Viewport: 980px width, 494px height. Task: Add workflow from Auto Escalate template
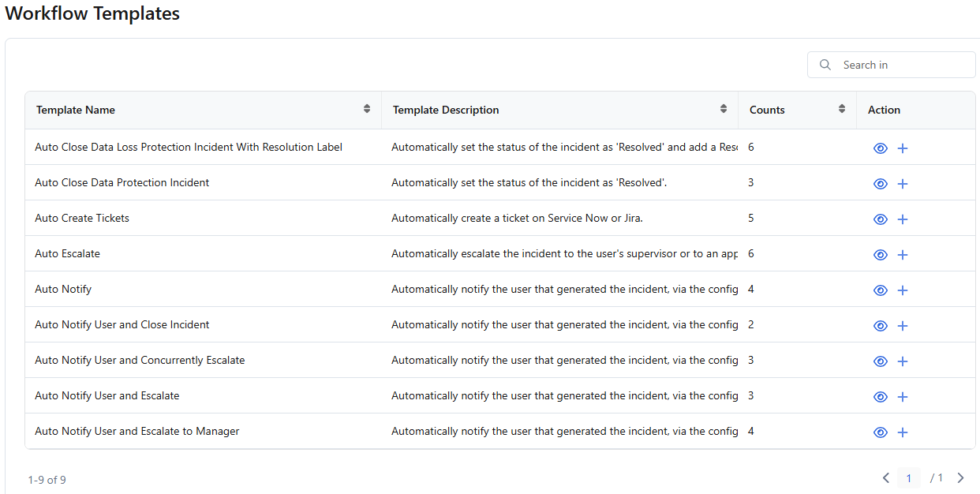tap(903, 255)
